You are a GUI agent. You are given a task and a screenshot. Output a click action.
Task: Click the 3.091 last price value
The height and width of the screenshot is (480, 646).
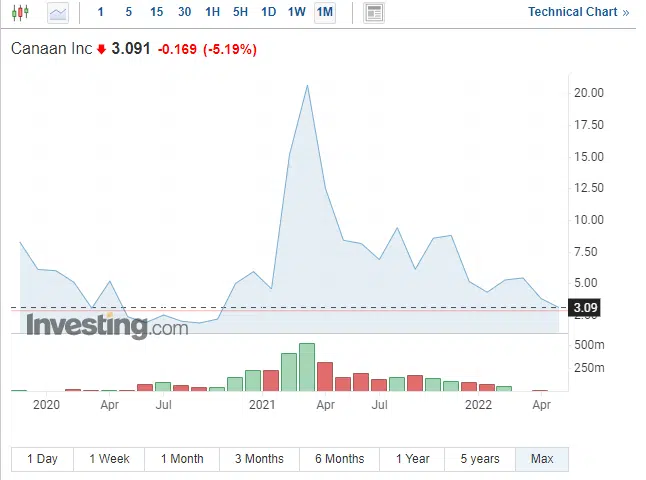(x=131, y=49)
